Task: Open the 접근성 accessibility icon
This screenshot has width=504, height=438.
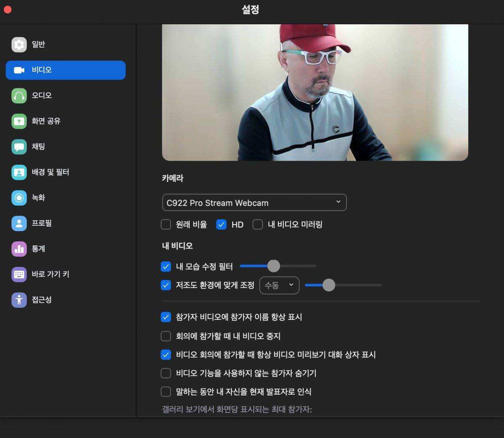Action: 19,300
